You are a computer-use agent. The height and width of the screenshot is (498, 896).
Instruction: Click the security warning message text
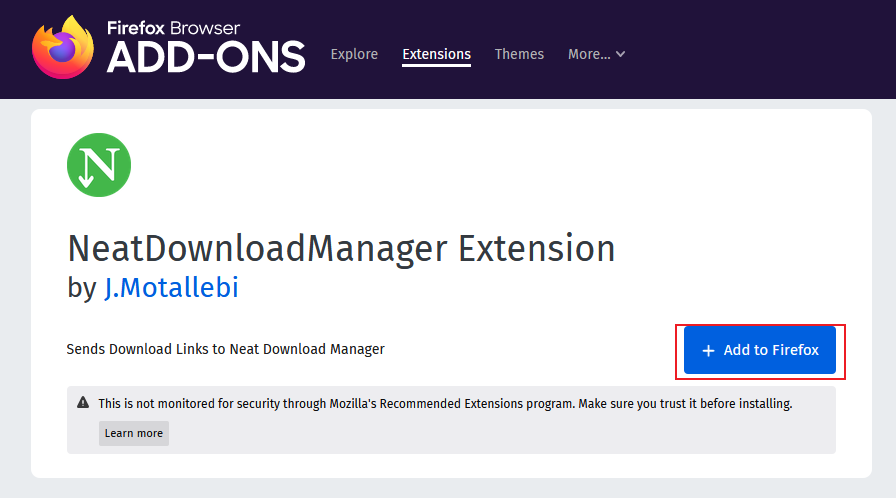444,404
